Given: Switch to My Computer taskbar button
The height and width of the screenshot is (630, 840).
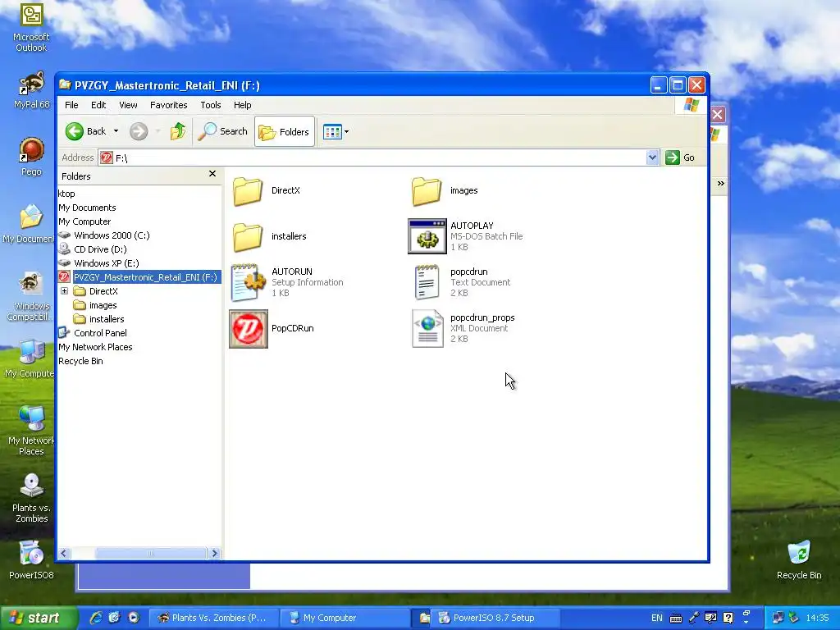Looking at the screenshot, I should [x=345, y=618].
